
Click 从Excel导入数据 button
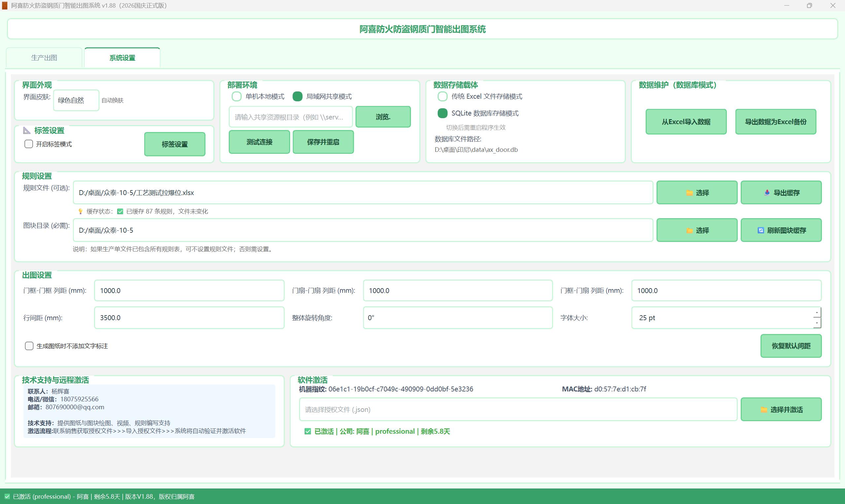(x=686, y=121)
